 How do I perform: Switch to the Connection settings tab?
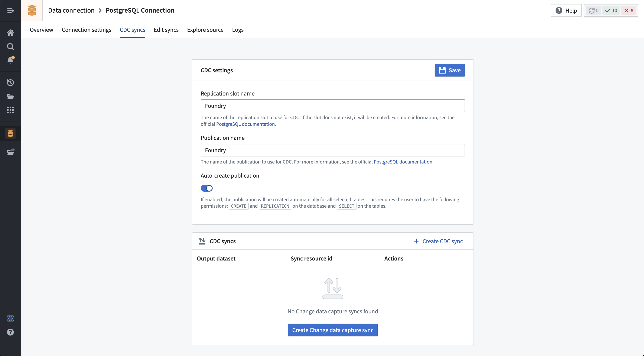87,30
